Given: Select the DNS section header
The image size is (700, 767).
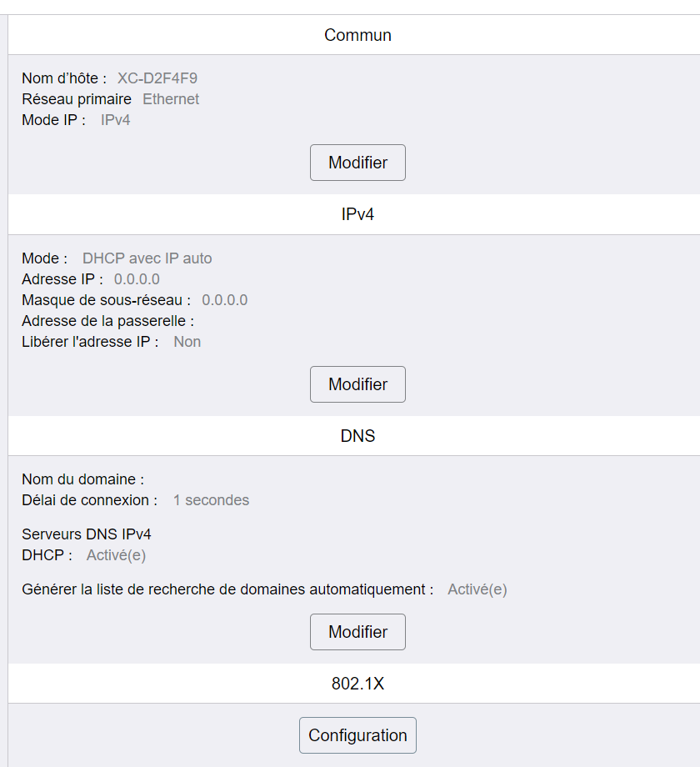Looking at the screenshot, I should (x=357, y=436).
